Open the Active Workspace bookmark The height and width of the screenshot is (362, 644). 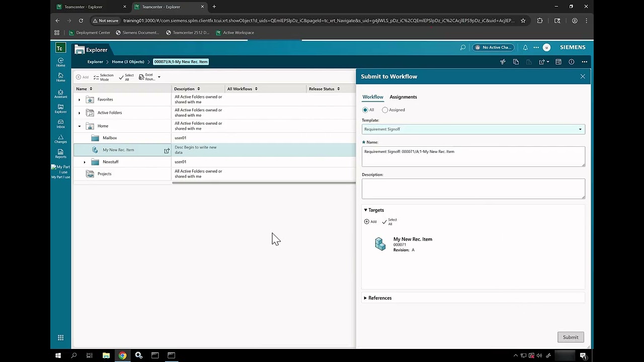pos(235,33)
